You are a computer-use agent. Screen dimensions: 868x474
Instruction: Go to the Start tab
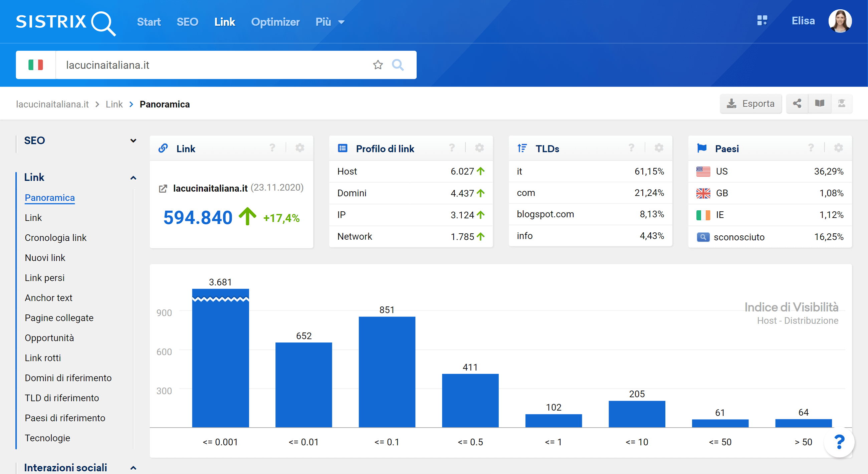point(149,22)
